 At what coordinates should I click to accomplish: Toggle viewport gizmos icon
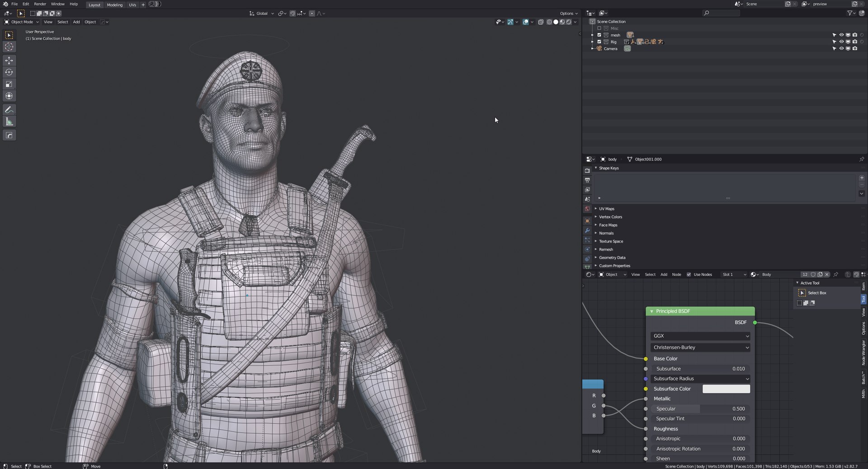510,22
